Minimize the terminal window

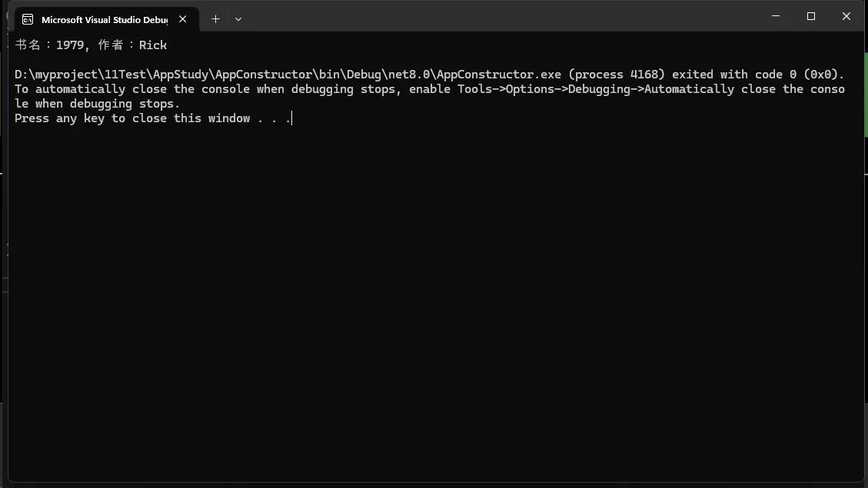point(776,16)
